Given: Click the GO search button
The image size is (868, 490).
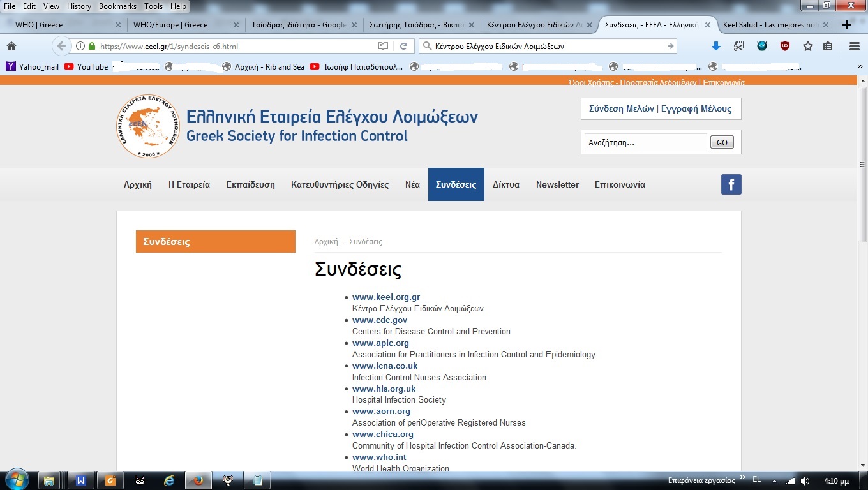Looking at the screenshot, I should click(x=722, y=142).
